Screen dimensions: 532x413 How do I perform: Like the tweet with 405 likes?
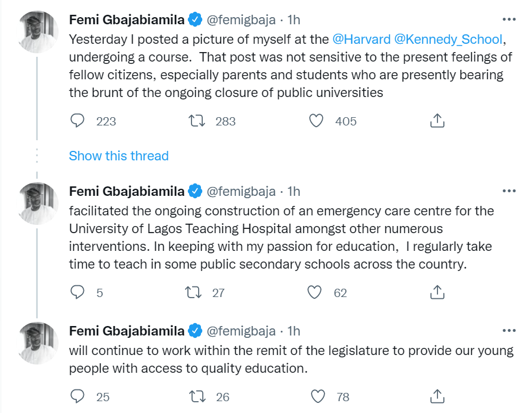tap(317, 121)
